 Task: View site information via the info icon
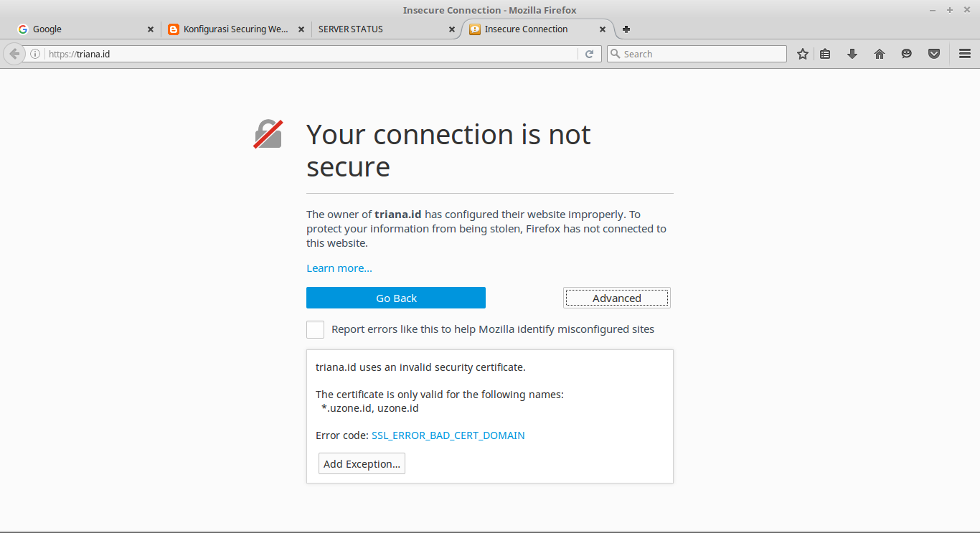tap(34, 53)
